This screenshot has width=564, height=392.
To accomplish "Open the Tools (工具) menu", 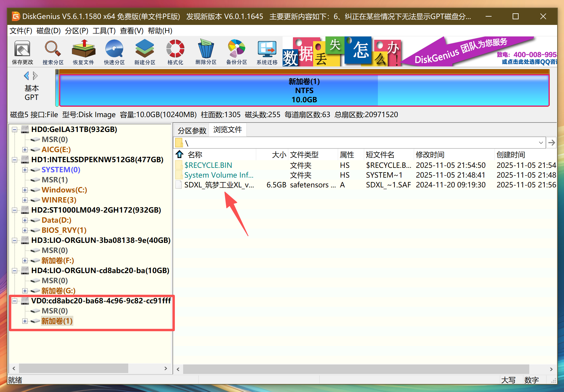I will pos(104,31).
